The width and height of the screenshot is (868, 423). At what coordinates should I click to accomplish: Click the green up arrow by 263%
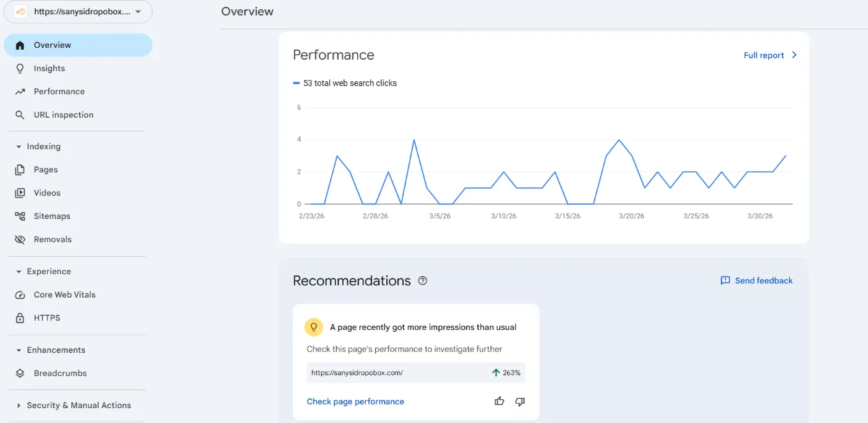(495, 373)
